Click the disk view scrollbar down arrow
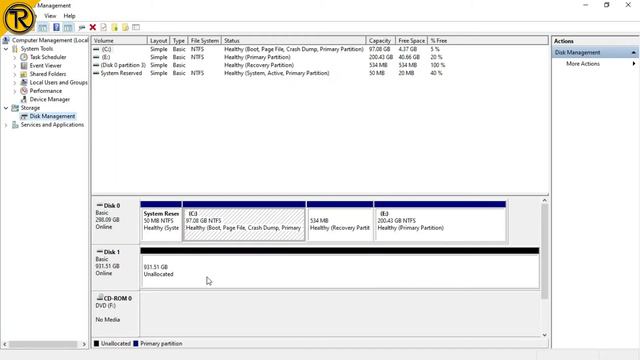640x360 pixels. point(544,335)
